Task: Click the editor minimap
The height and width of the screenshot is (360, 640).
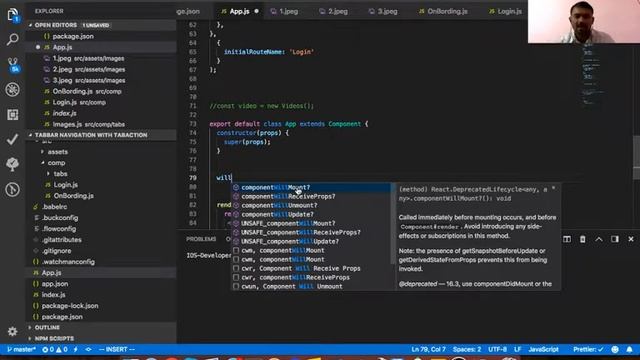Action: [x=593, y=76]
